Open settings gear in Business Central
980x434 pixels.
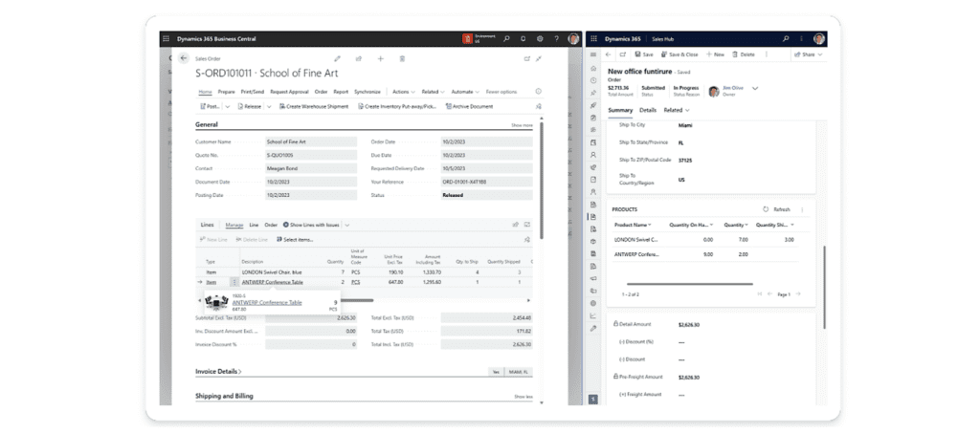(540, 38)
